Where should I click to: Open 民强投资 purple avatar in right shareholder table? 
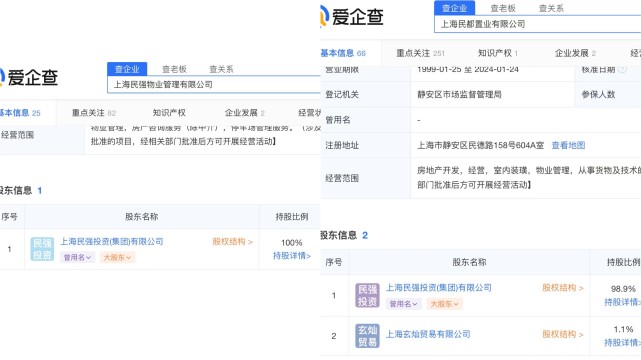tap(367, 295)
